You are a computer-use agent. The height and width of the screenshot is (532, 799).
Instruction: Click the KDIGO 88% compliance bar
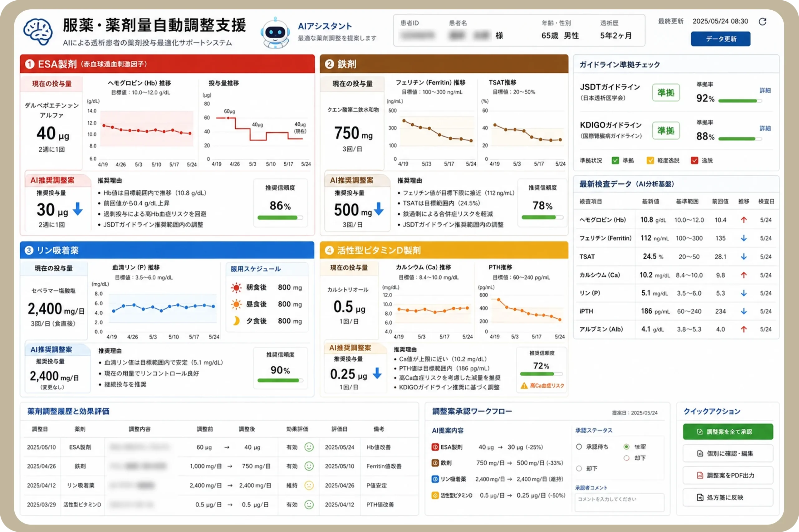pyautogui.click(x=740, y=139)
